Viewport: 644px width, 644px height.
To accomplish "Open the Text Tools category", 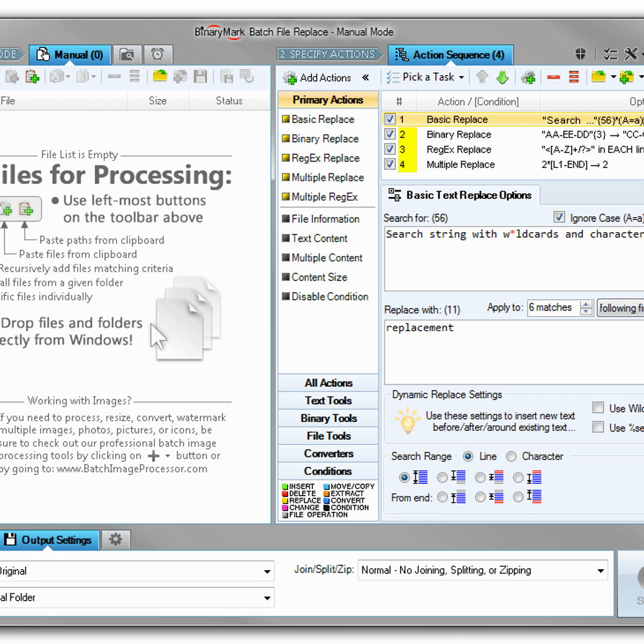I will pyautogui.click(x=328, y=400).
